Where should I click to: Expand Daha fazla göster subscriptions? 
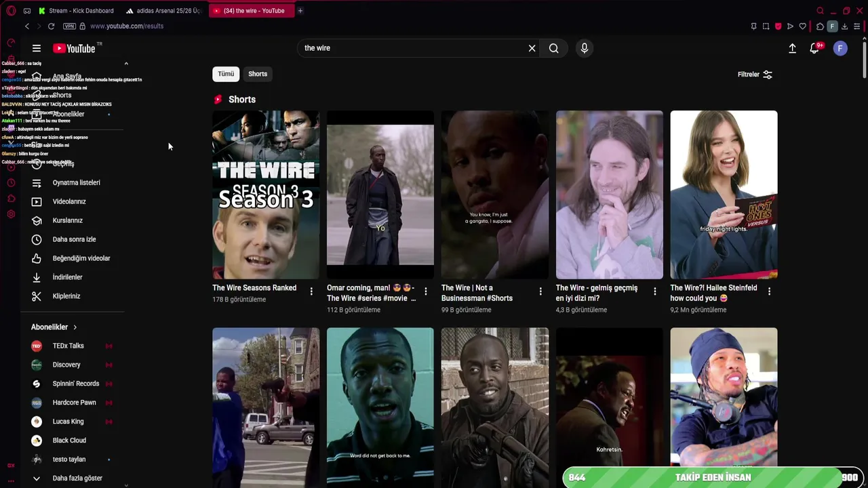(x=77, y=479)
